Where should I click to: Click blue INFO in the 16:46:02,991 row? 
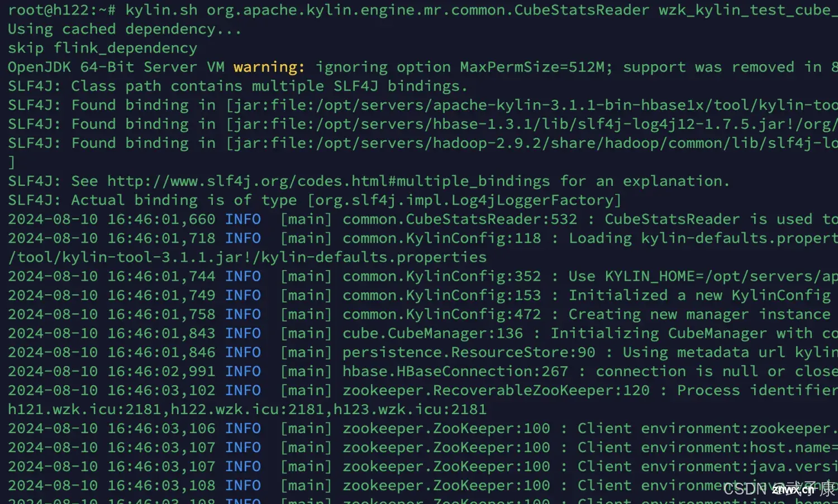click(243, 371)
